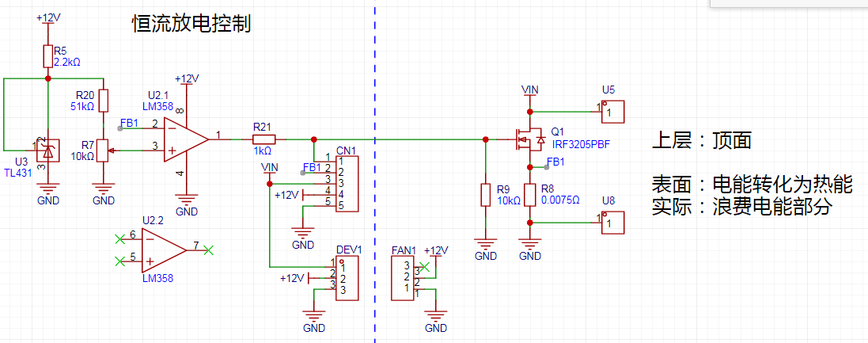Click the FB1 net label at CN1 pin 2
Viewport: 868px width, 343px height.
313,167
